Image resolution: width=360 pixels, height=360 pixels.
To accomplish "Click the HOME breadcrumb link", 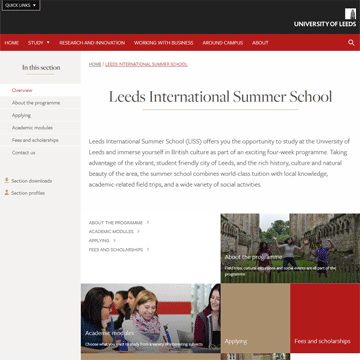I will [x=95, y=64].
